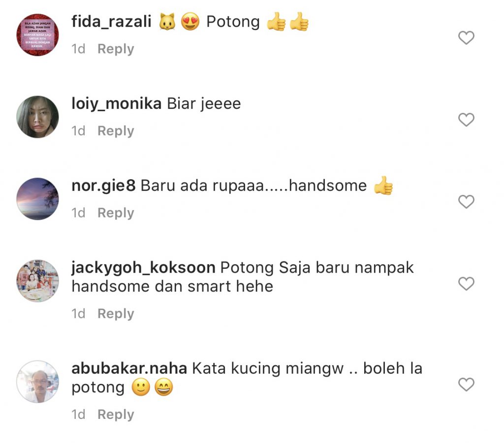Like nor.gie8's comment
This screenshot has height=444, width=504.
coord(466,202)
